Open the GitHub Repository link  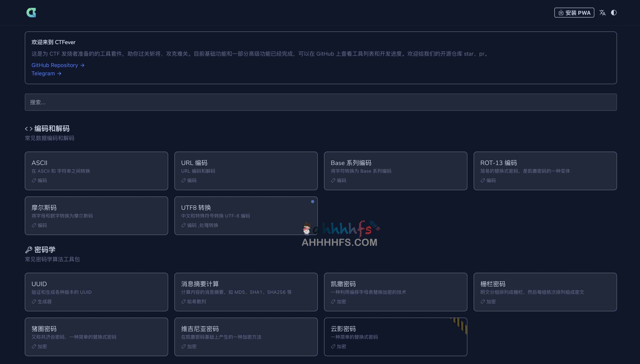coord(58,65)
